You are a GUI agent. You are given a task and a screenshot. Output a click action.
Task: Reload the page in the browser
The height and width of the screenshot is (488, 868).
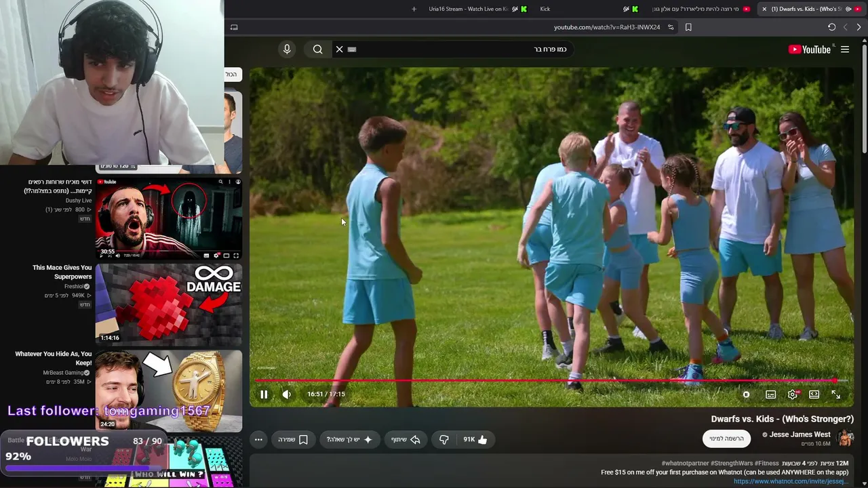point(831,27)
